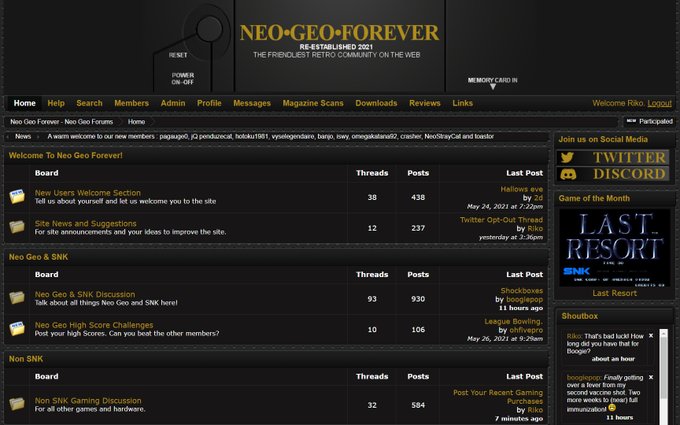This screenshot has width=680, height=425.
Task: Click the Neo Geo Forever - Neo Geo Forums breadcrumb
Action: [x=62, y=122]
